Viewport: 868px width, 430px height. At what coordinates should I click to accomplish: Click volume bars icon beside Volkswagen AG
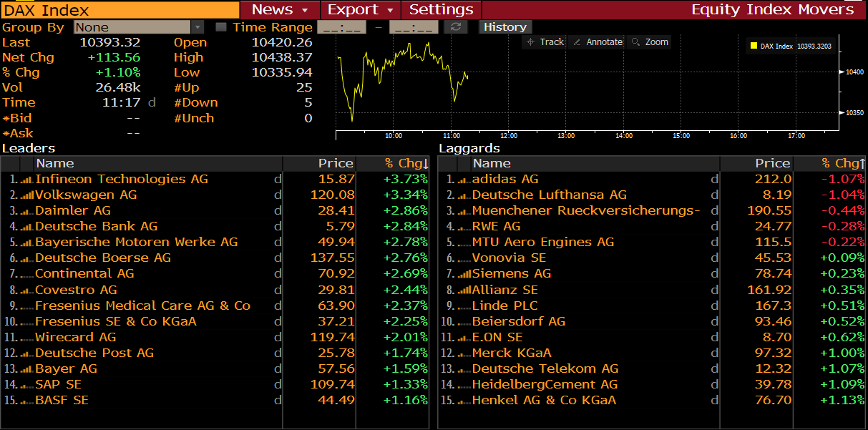click(28, 195)
